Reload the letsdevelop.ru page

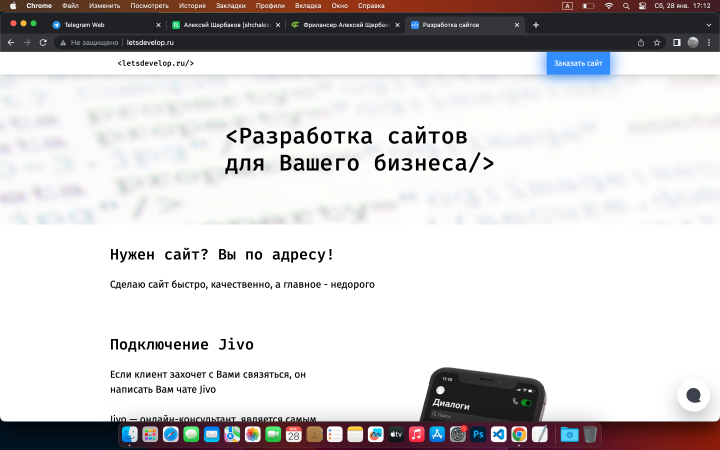(43, 42)
